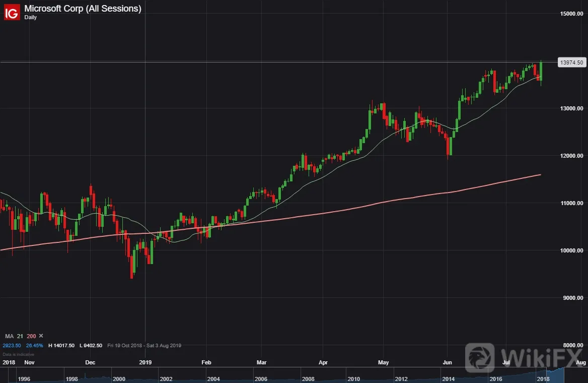Click the May date axis label
This screenshot has width=588, height=383.
383,362
